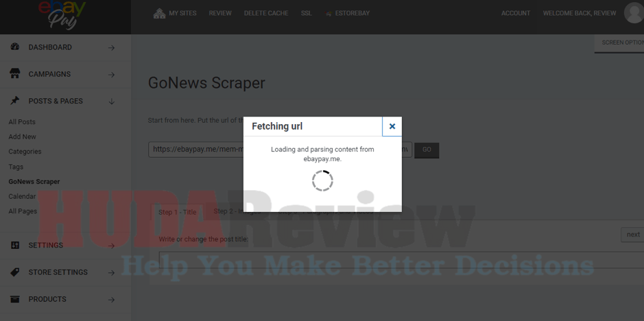Open My Sites in top bar

(182, 13)
